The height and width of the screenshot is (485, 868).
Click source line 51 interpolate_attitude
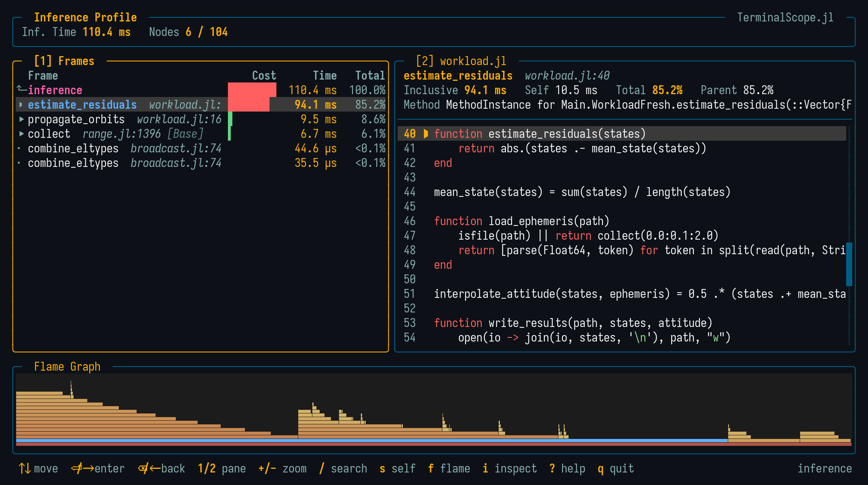point(640,294)
